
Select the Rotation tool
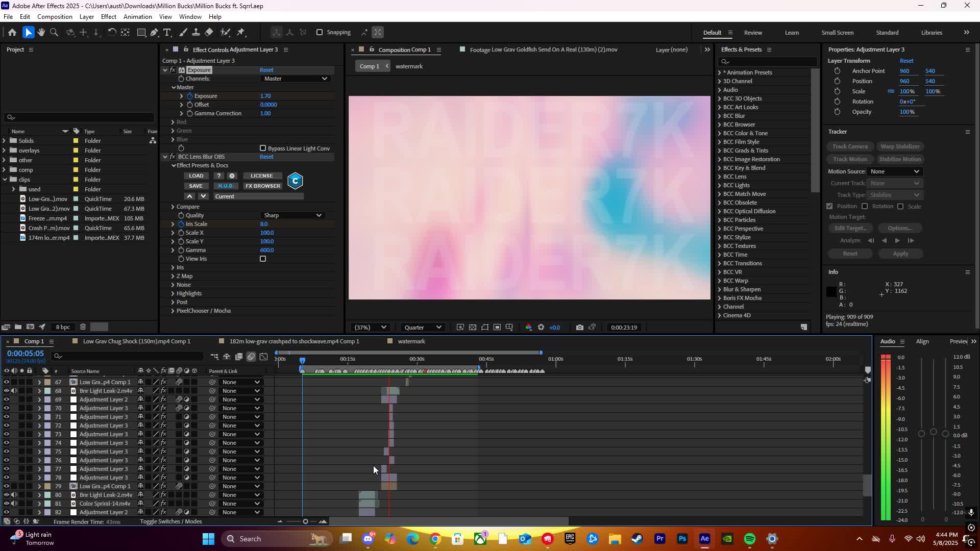pos(112,32)
